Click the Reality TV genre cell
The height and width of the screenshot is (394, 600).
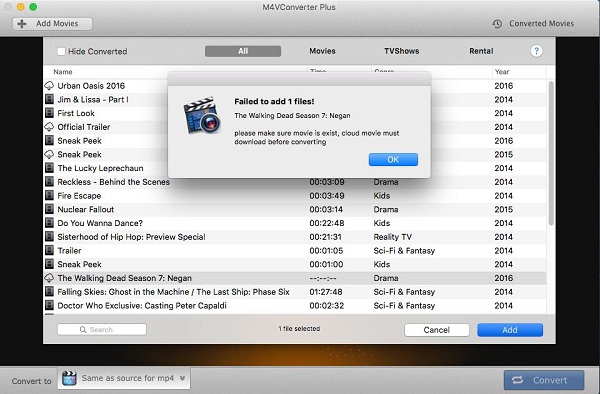tap(393, 237)
